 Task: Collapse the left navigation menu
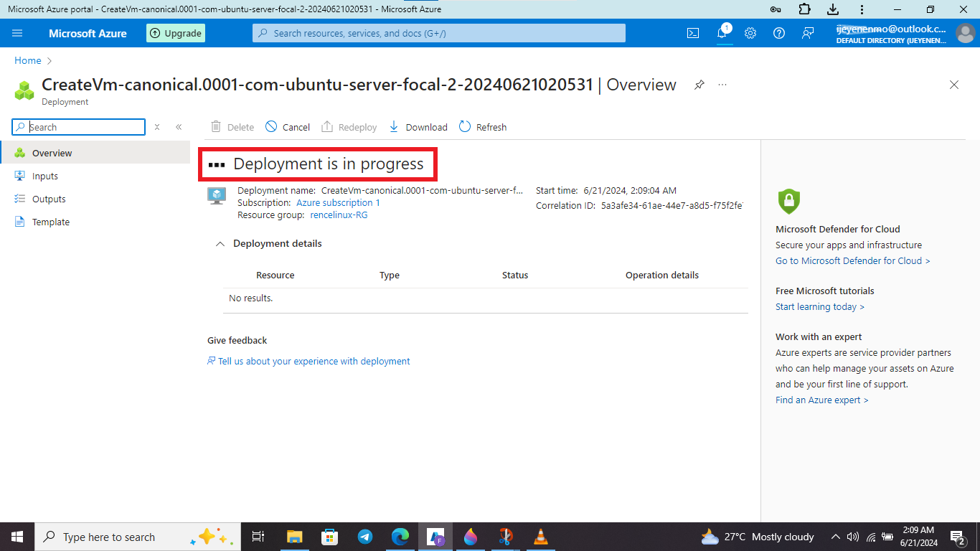click(179, 127)
